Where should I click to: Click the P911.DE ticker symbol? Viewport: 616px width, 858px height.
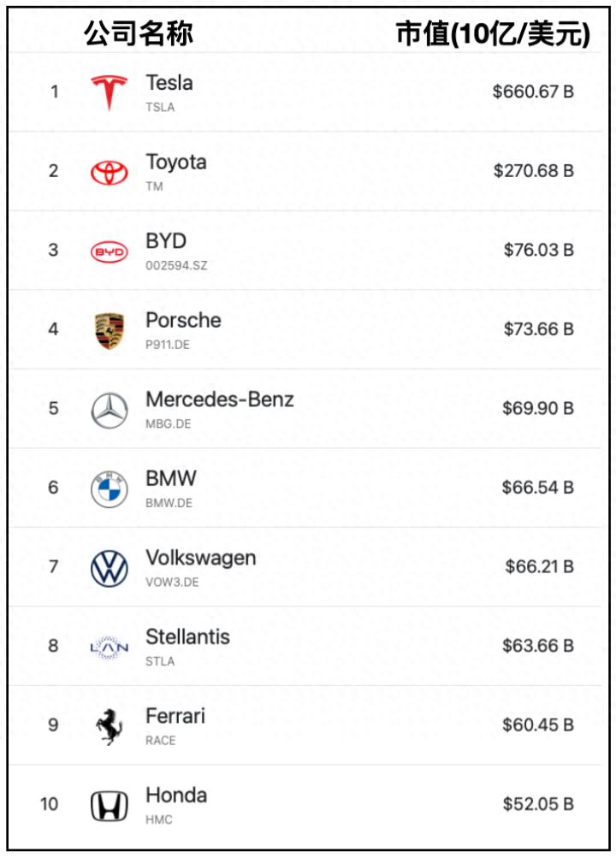coord(169,345)
